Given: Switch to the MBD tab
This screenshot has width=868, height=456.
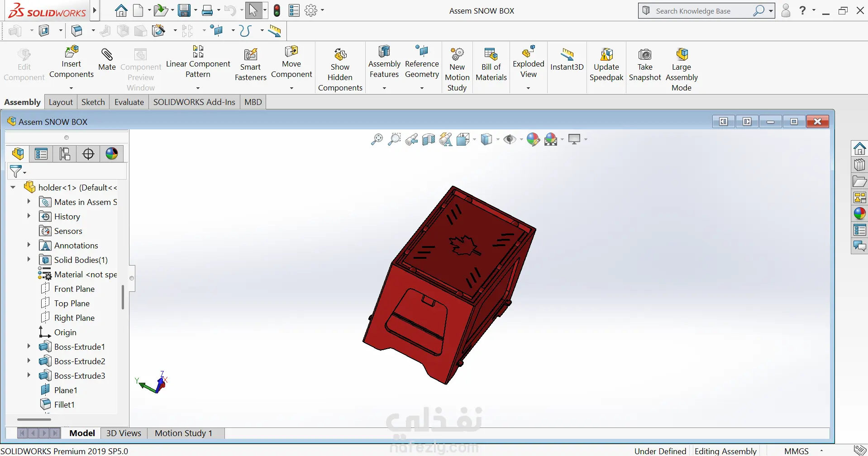Looking at the screenshot, I should (x=253, y=102).
